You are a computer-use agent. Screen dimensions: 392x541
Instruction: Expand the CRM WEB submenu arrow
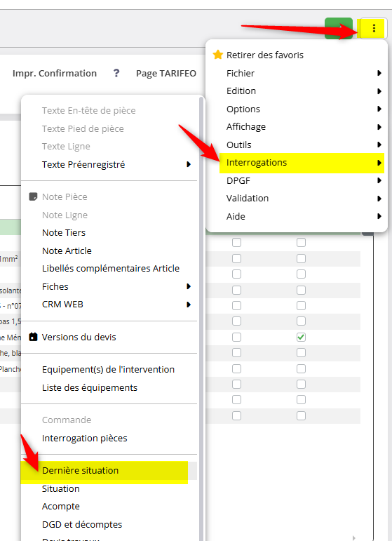click(189, 305)
